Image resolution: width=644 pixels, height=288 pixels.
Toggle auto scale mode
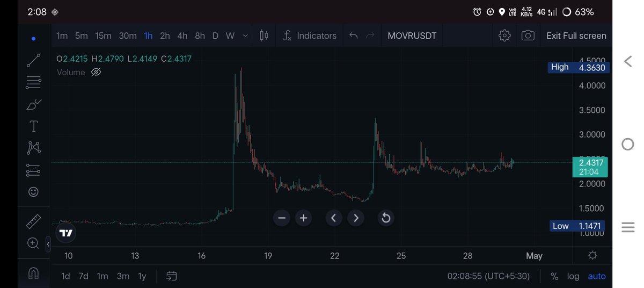[x=597, y=276]
